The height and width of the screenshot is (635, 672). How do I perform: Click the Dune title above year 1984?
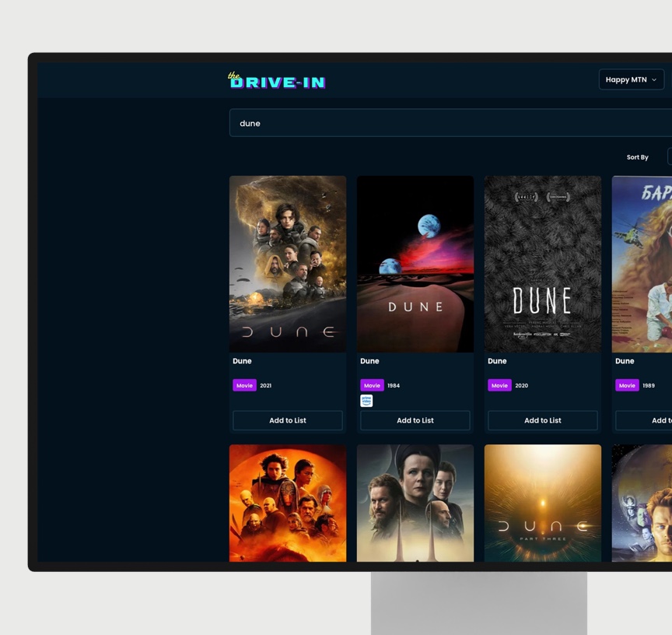coord(369,361)
